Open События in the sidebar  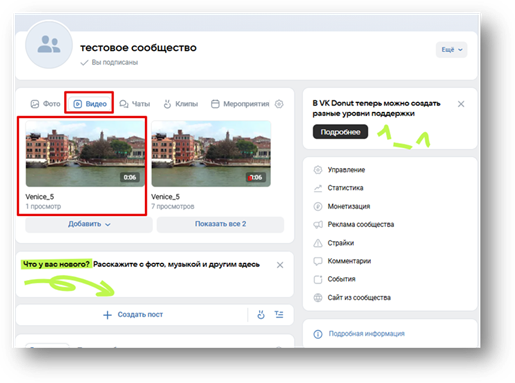(341, 279)
